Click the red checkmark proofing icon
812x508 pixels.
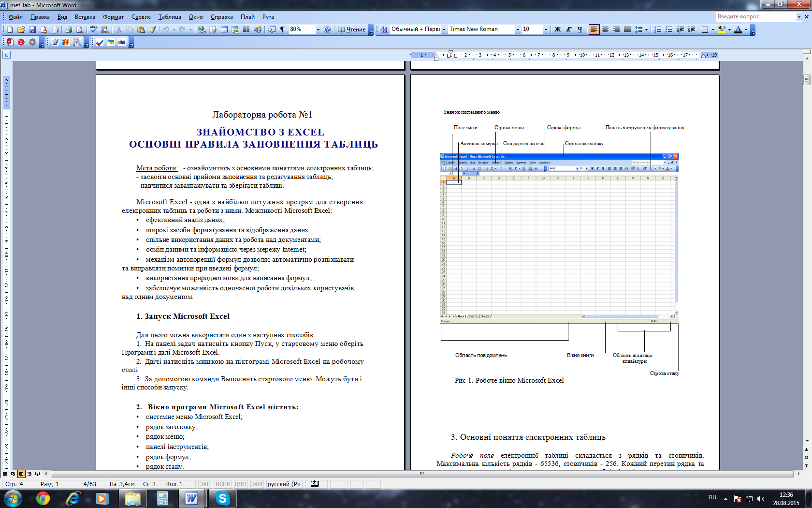[100, 43]
